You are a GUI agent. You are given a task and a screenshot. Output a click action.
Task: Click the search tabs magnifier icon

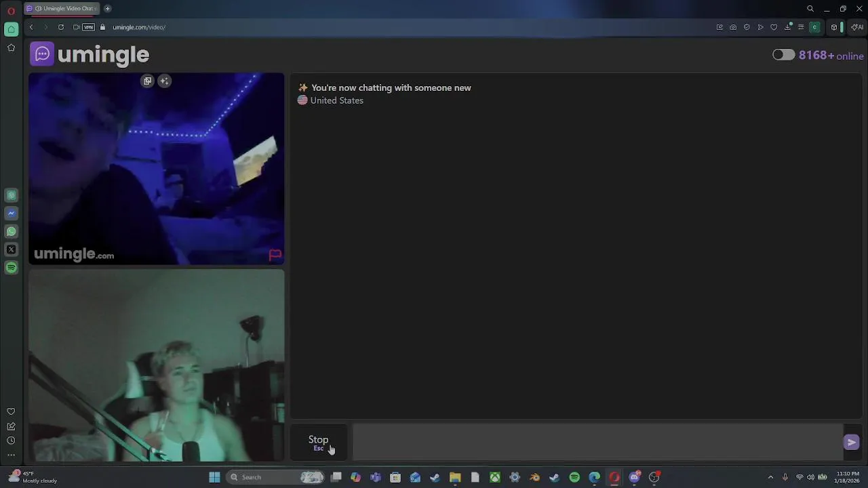click(810, 9)
